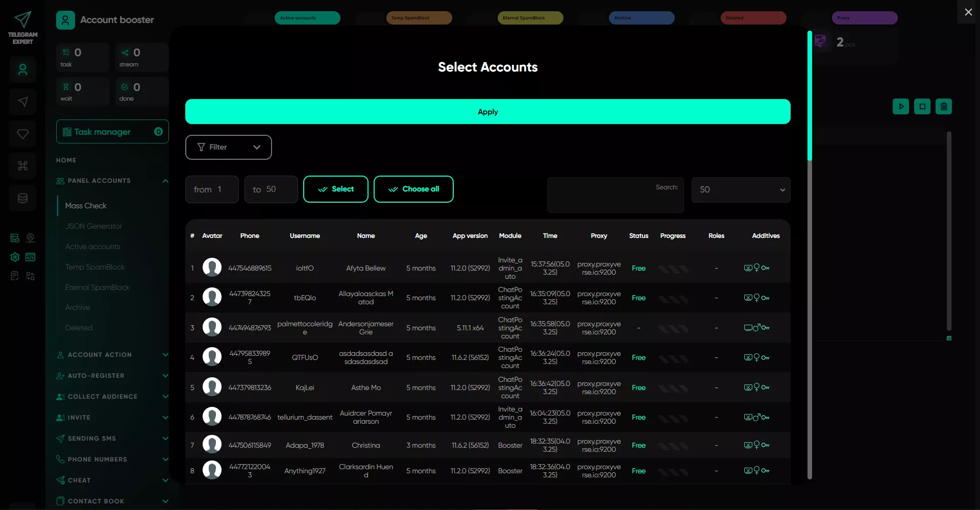The image size is (980, 510).
Task: Expand the Invite section
Action: click(x=165, y=418)
